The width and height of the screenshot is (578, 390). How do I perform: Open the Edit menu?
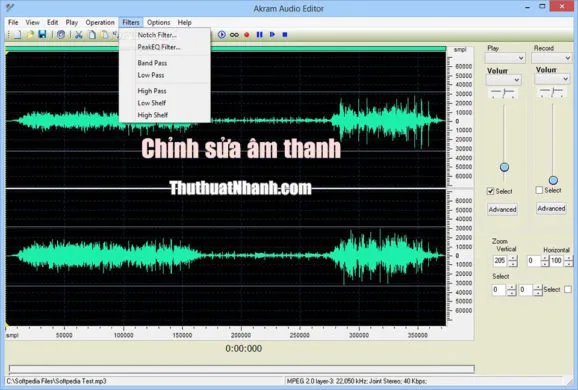[x=53, y=22]
